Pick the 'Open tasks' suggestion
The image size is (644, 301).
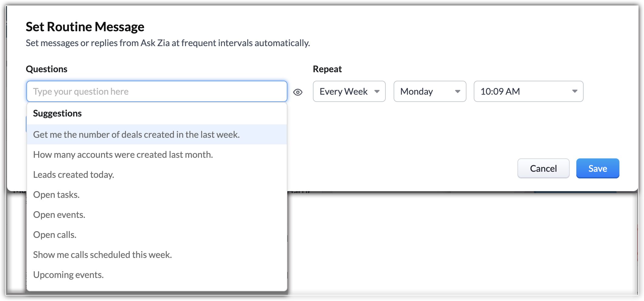pyautogui.click(x=56, y=194)
